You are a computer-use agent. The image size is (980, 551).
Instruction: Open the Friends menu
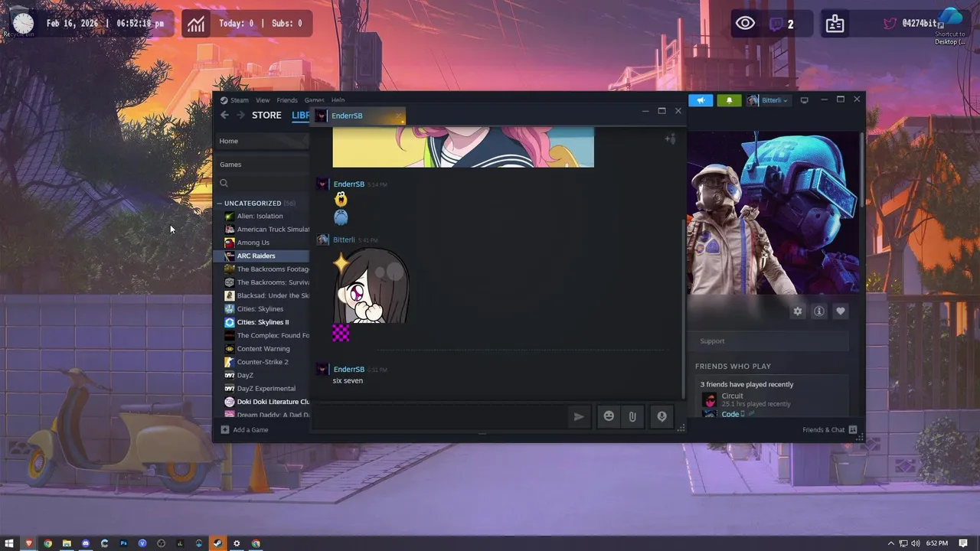[287, 100]
